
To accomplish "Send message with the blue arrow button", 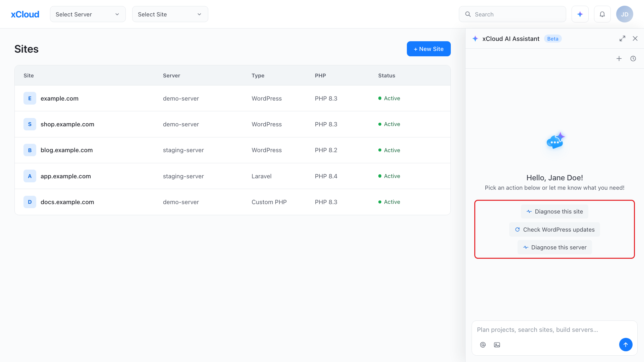I will 626,345.
